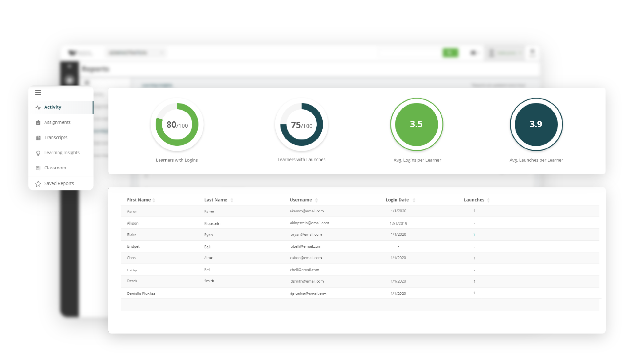Click last name Smith cell
The width and height of the screenshot is (644, 362).
click(x=209, y=281)
